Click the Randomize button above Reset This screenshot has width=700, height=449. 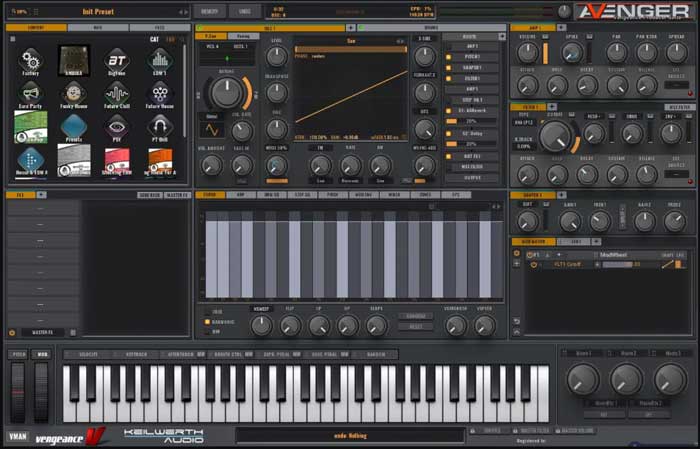(416, 316)
